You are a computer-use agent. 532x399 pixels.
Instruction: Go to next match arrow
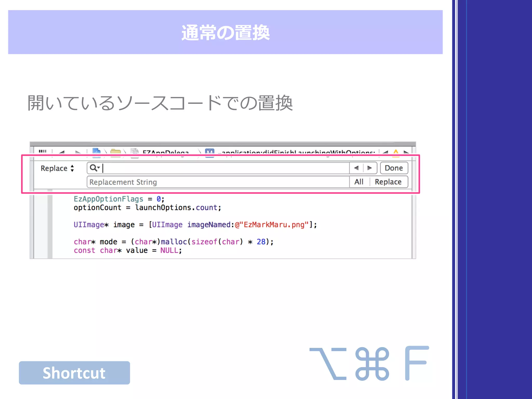tap(370, 168)
